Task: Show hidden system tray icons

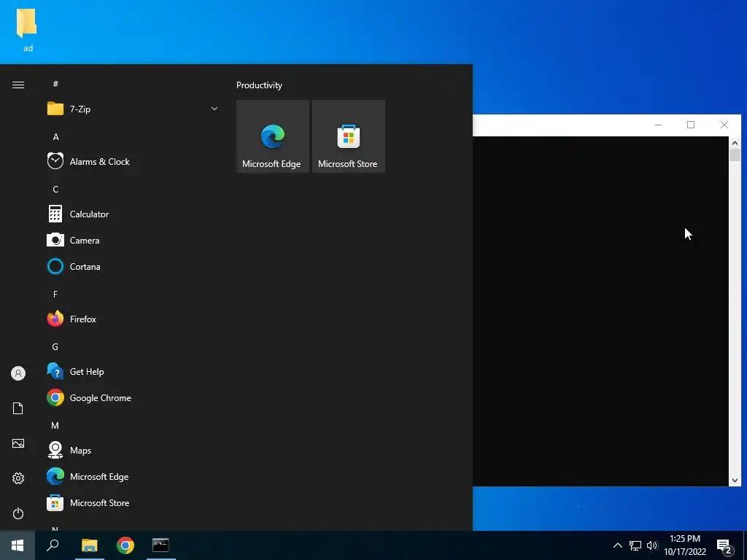Action: point(617,545)
